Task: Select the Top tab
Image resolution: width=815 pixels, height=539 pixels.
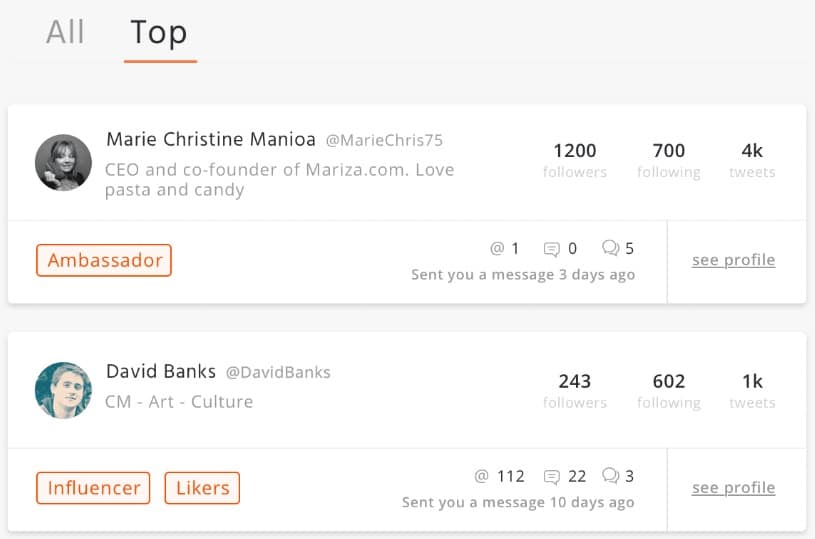Action: 159,33
